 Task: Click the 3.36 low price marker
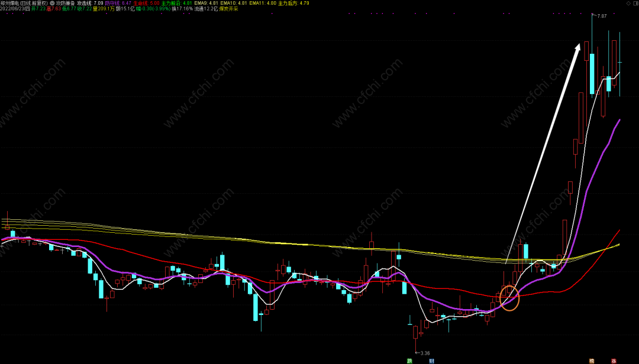tap(425, 353)
